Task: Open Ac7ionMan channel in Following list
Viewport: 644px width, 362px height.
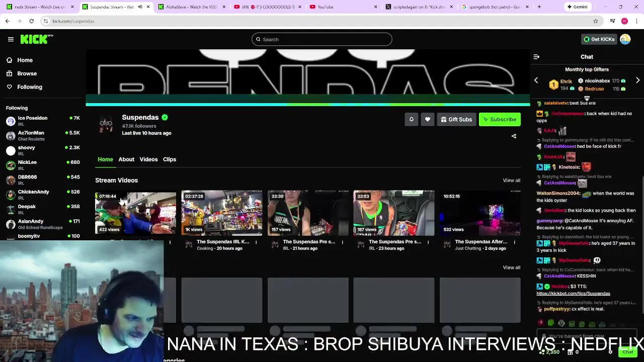Action: (43, 136)
